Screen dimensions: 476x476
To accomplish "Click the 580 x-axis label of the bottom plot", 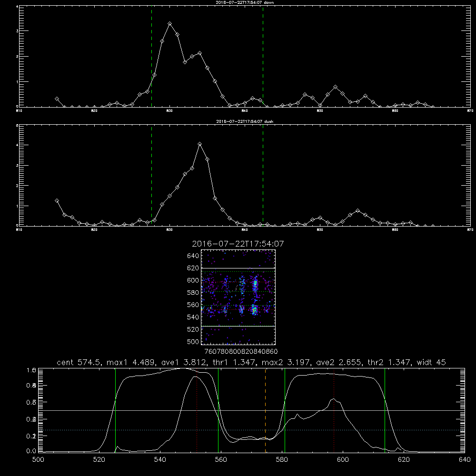I will point(282,460).
